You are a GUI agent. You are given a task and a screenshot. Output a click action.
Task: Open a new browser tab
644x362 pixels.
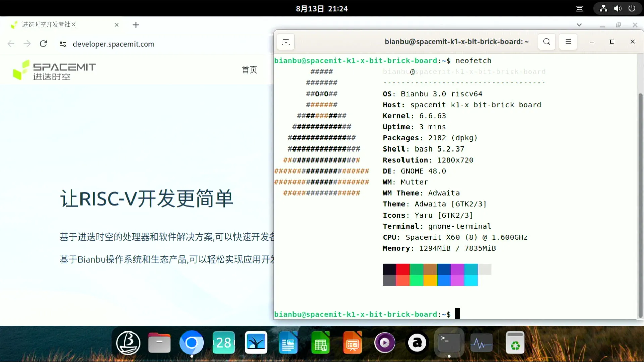(136, 25)
